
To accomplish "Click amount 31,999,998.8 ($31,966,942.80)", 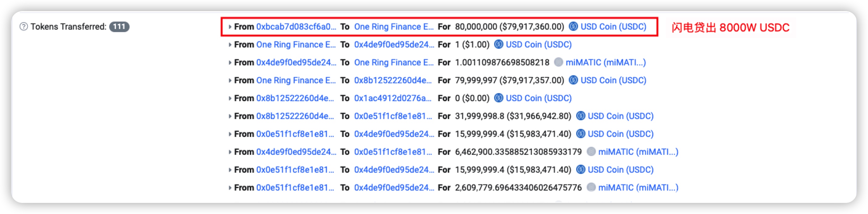I will (x=513, y=116).
